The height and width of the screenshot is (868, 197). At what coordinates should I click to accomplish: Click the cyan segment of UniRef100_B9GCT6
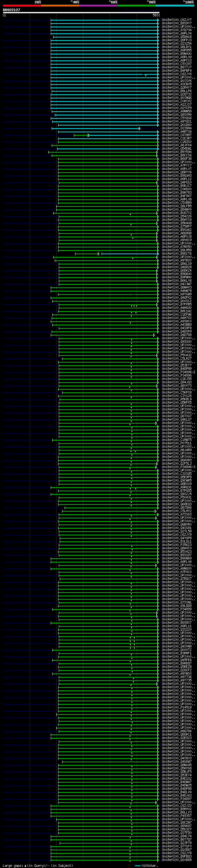click(130, 254)
